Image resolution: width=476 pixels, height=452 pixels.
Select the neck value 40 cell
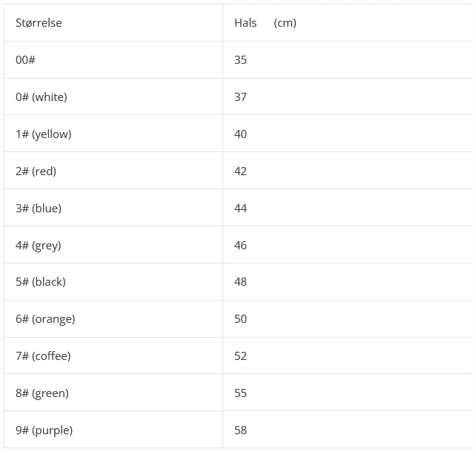(x=241, y=134)
